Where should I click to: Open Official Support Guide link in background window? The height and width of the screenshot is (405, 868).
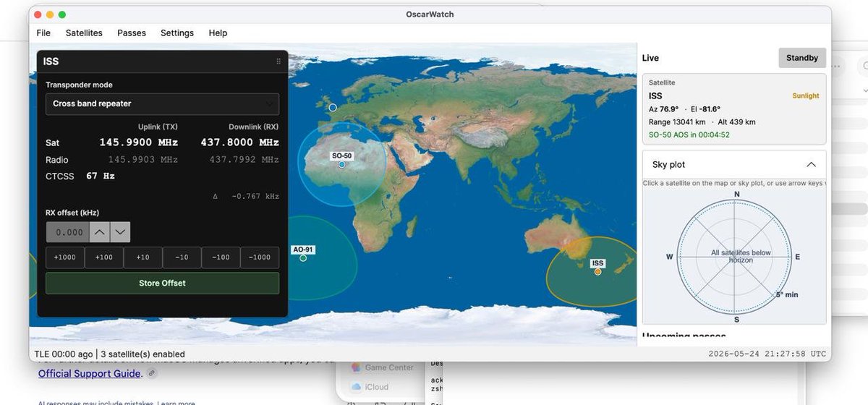(89, 374)
